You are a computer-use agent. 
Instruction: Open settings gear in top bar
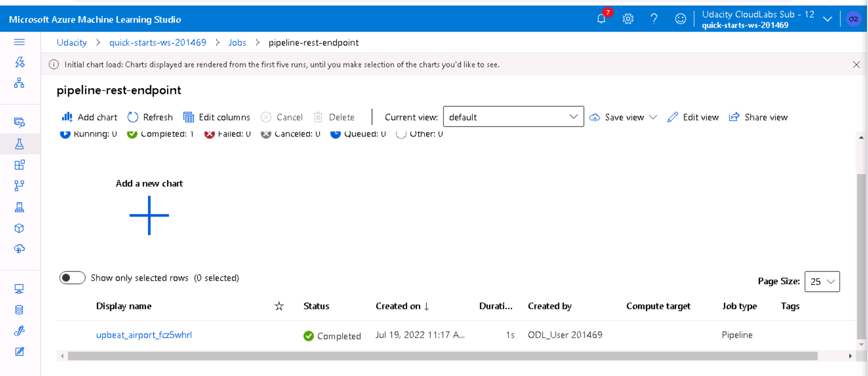coord(628,19)
